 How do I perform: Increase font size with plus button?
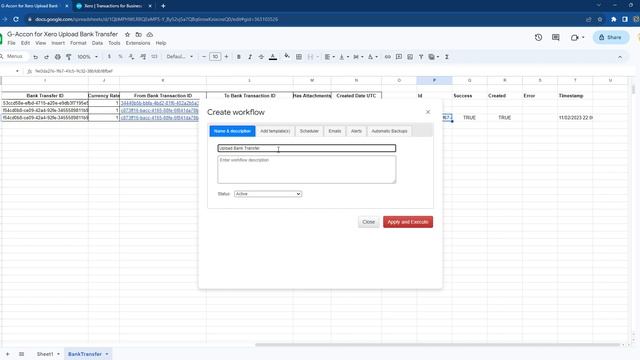[226, 57]
